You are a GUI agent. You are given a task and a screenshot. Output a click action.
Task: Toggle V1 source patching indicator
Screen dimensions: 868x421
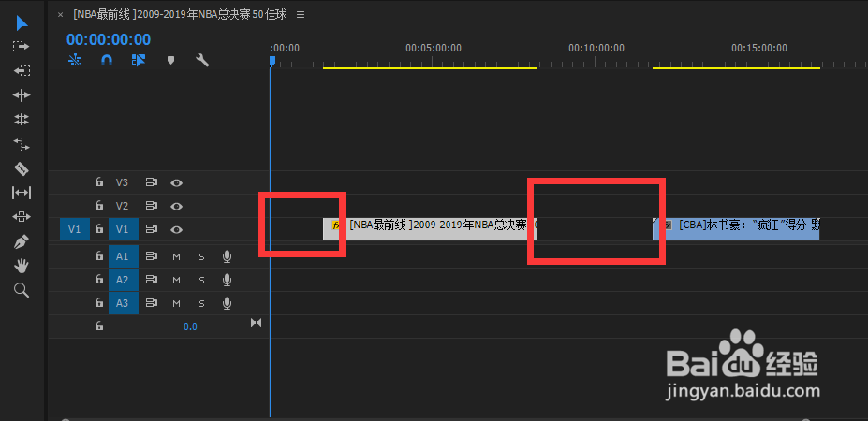click(x=74, y=229)
